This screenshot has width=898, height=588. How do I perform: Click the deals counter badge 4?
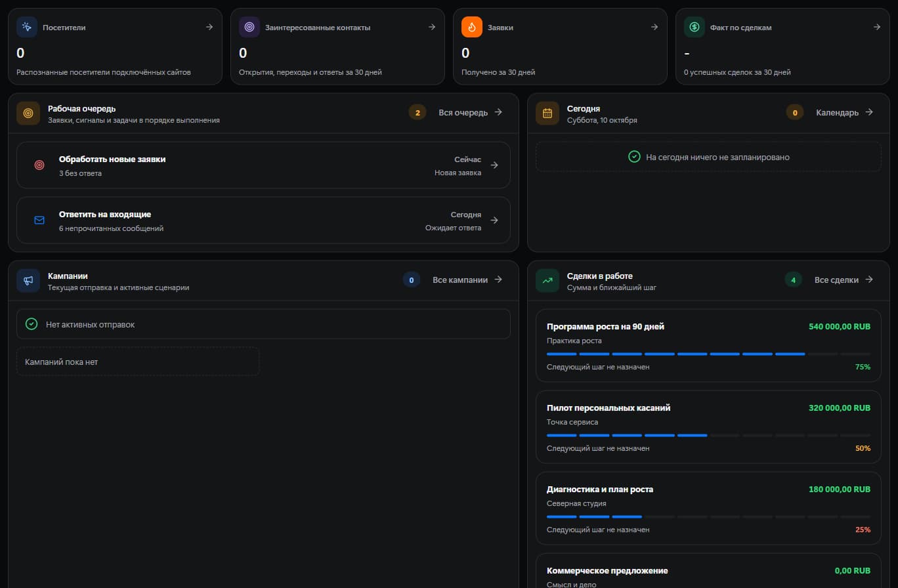coord(794,280)
